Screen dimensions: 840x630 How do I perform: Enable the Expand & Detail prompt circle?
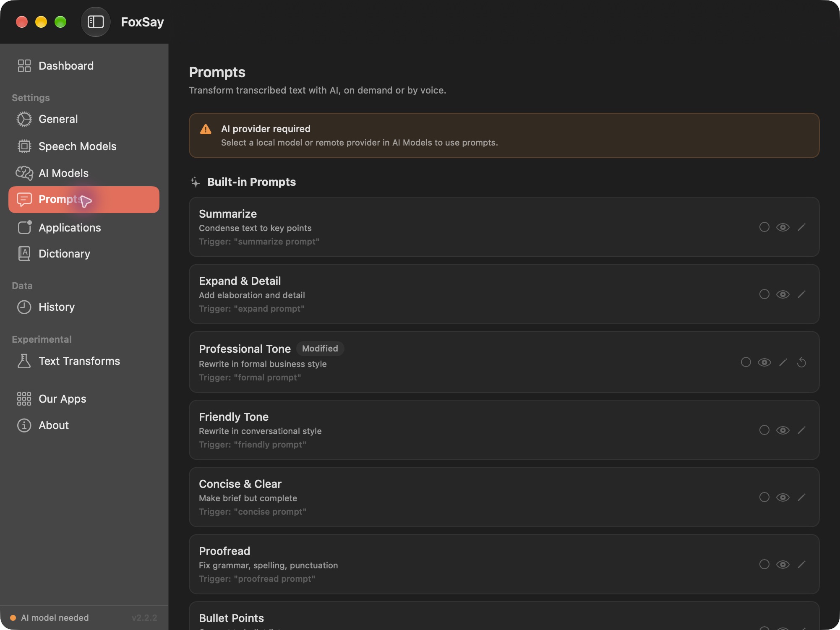point(764,294)
